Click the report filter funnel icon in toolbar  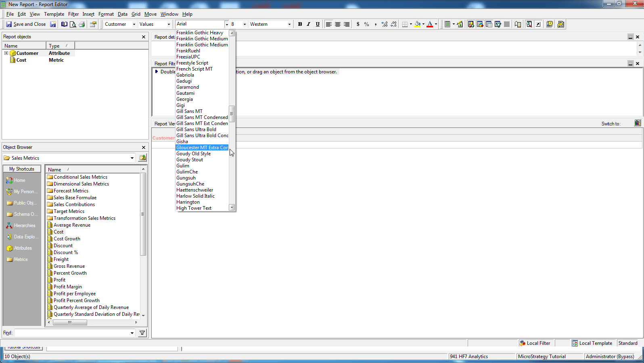coord(498,24)
